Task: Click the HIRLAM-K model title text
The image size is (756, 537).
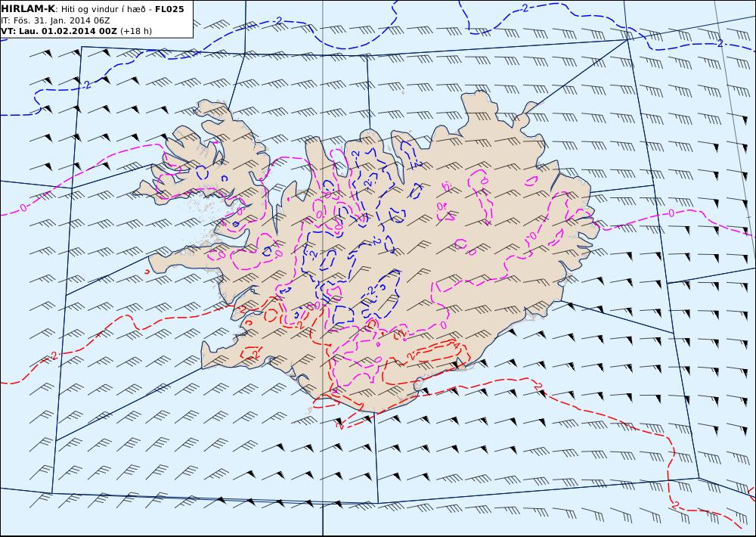Action: [x=28, y=8]
